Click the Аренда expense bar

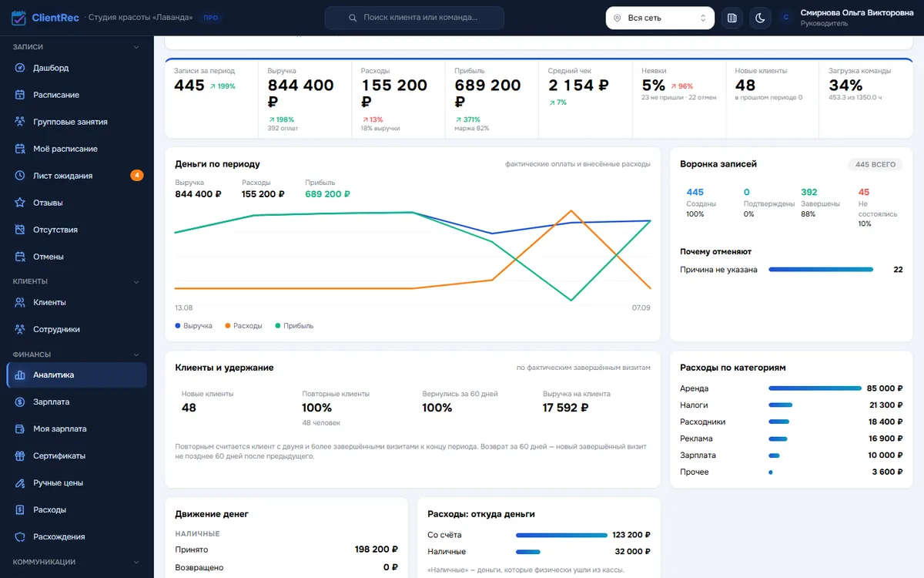pyautogui.click(x=815, y=388)
